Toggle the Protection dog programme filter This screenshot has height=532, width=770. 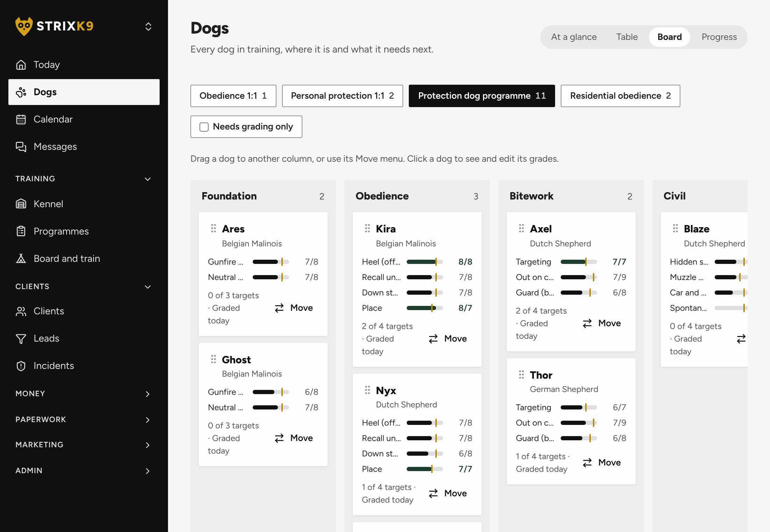pos(482,96)
